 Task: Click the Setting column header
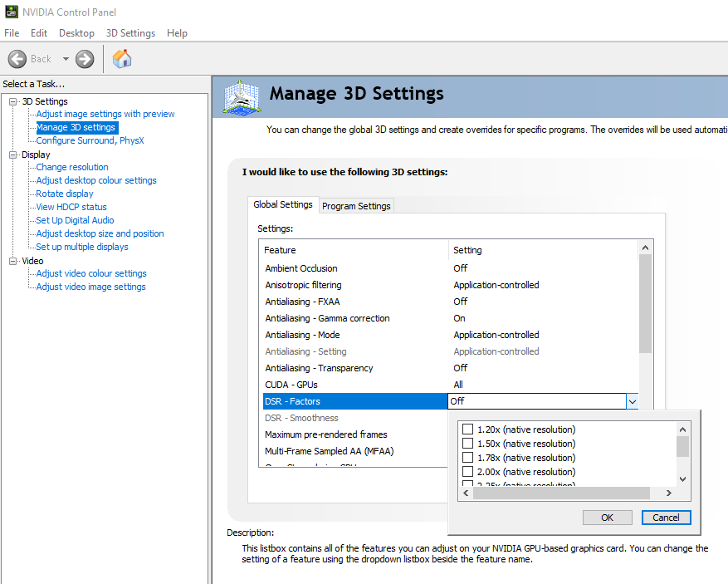544,250
